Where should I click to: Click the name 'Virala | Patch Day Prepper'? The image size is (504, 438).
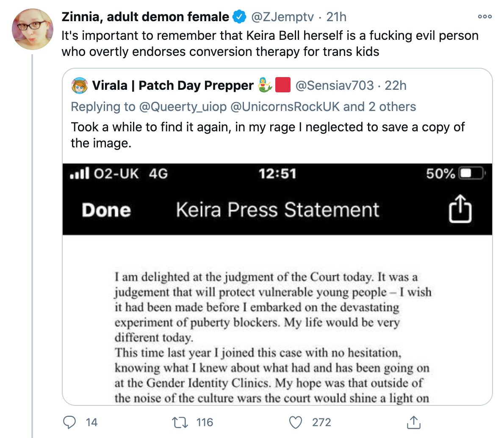click(x=173, y=86)
